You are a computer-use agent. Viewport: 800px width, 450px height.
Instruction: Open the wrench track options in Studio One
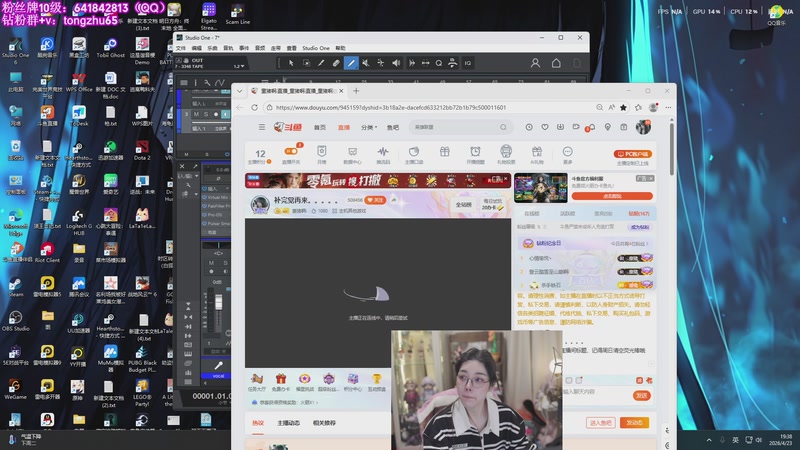point(207,82)
